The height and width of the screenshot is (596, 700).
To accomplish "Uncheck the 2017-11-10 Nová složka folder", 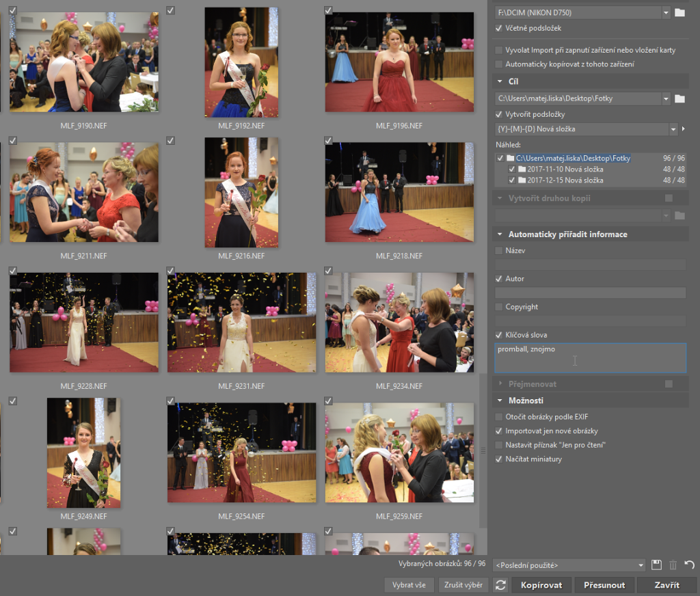I will click(511, 170).
